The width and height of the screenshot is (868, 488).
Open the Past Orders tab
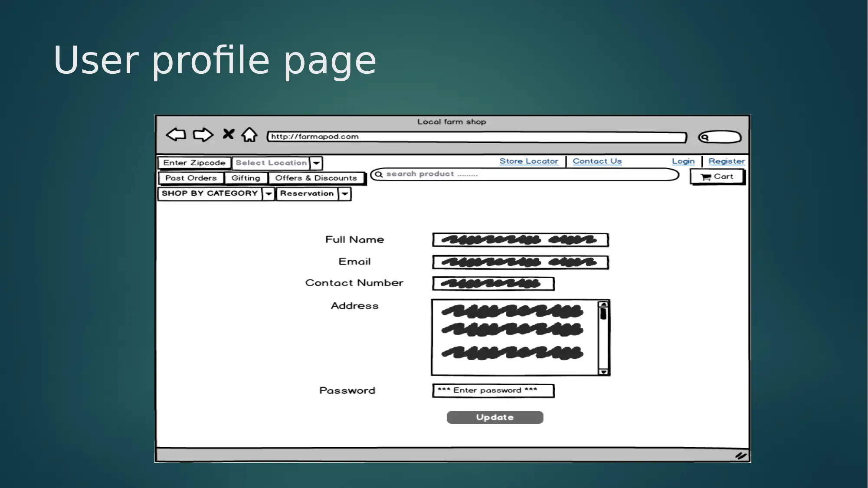point(191,177)
